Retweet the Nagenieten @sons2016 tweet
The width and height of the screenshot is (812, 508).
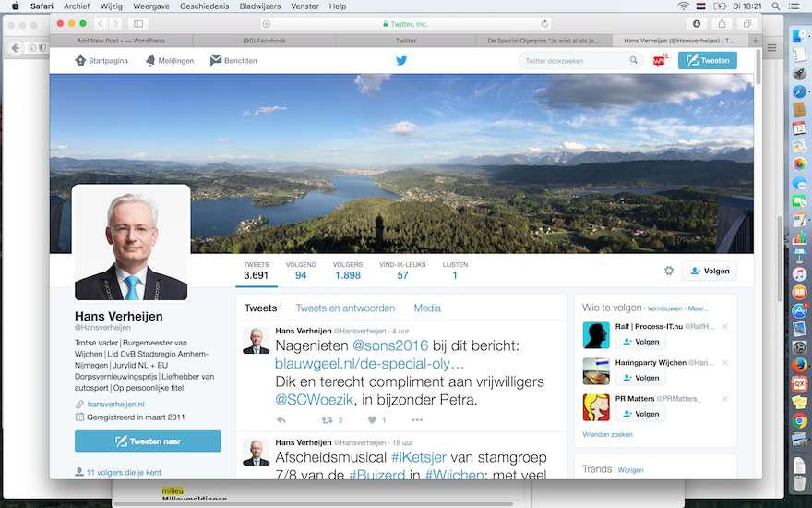pos(326,420)
